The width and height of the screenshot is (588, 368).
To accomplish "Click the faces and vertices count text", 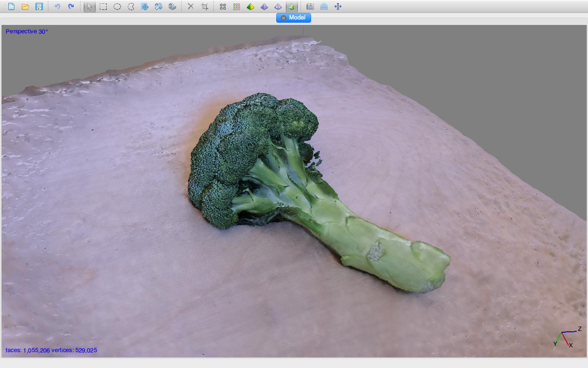I will 51,350.
